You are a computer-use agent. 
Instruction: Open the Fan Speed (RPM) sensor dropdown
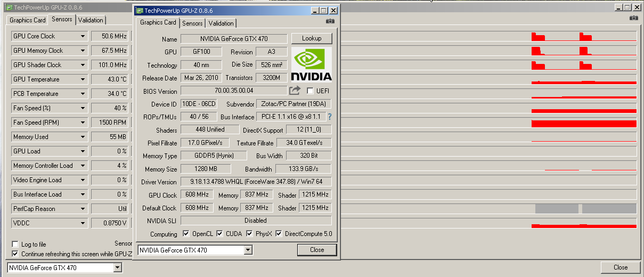pyautogui.click(x=83, y=123)
